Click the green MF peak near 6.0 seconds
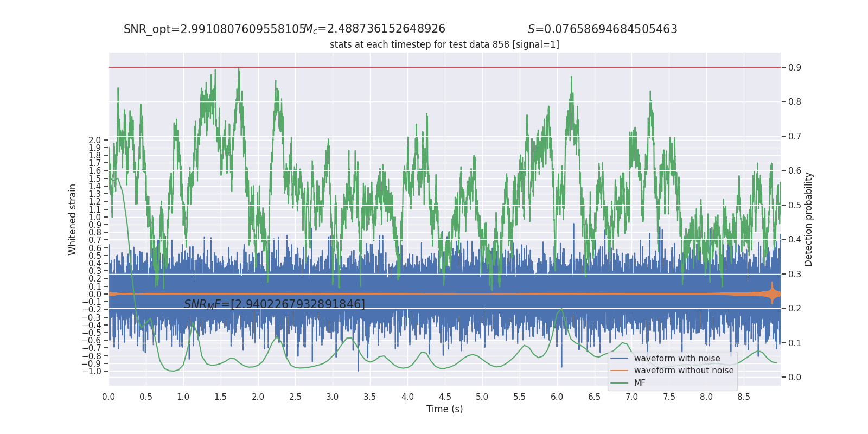Screen dimensions: 868x434 [x=560, y=310]
